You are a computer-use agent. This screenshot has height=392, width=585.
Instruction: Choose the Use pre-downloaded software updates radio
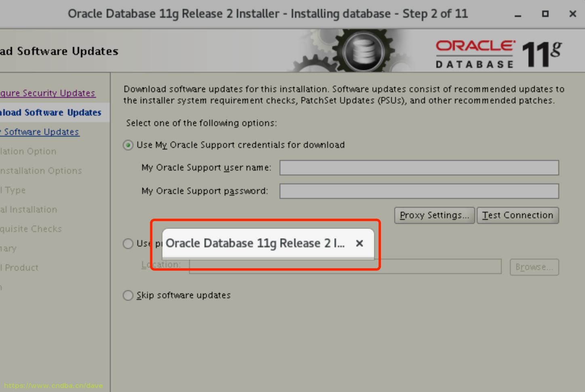pos(128,244)
